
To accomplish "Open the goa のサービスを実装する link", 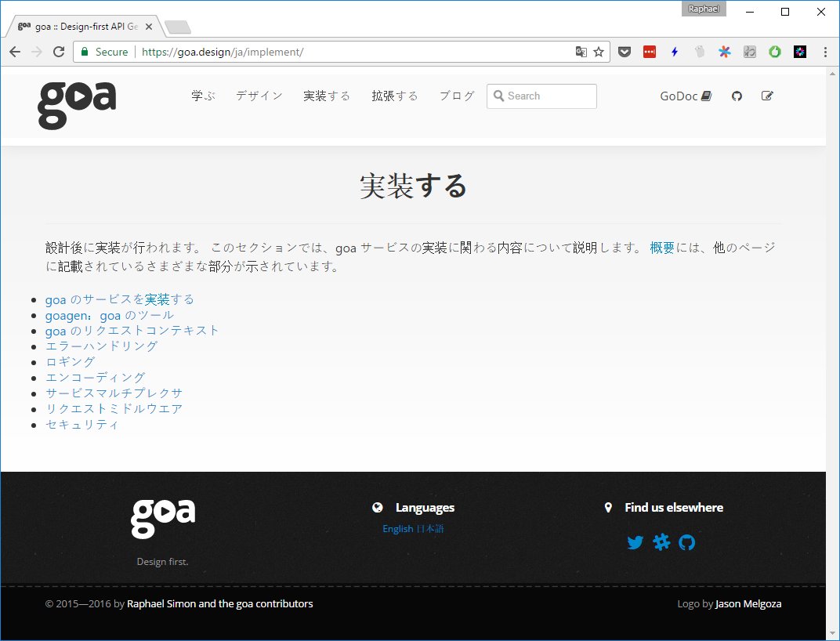I will click(x=119, y=299).
